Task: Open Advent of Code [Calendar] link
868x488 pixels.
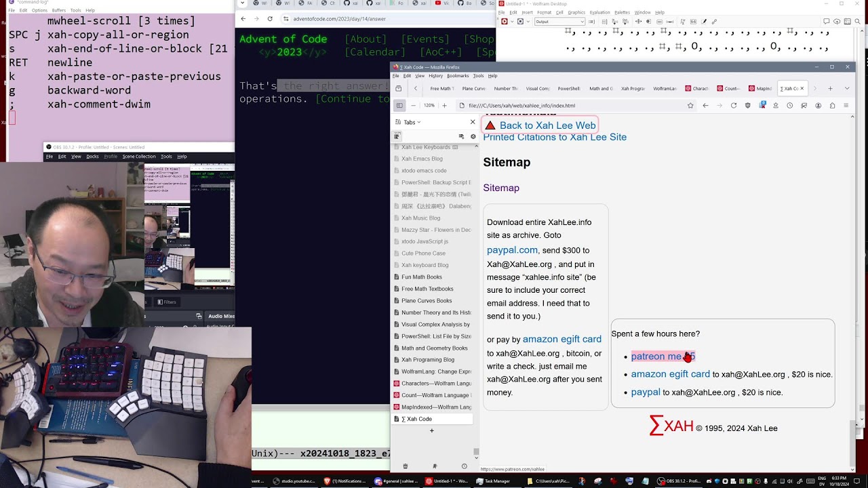Action: point(375,52)
